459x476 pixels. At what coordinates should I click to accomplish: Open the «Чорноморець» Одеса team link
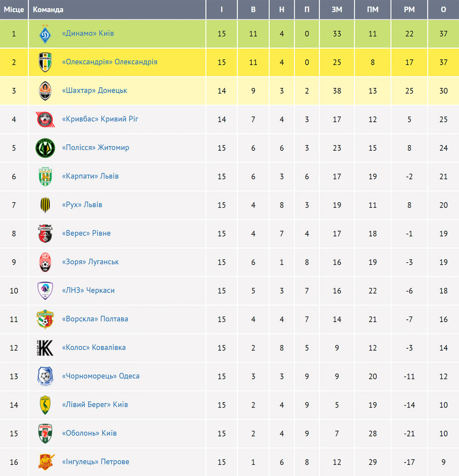point(101,376)
